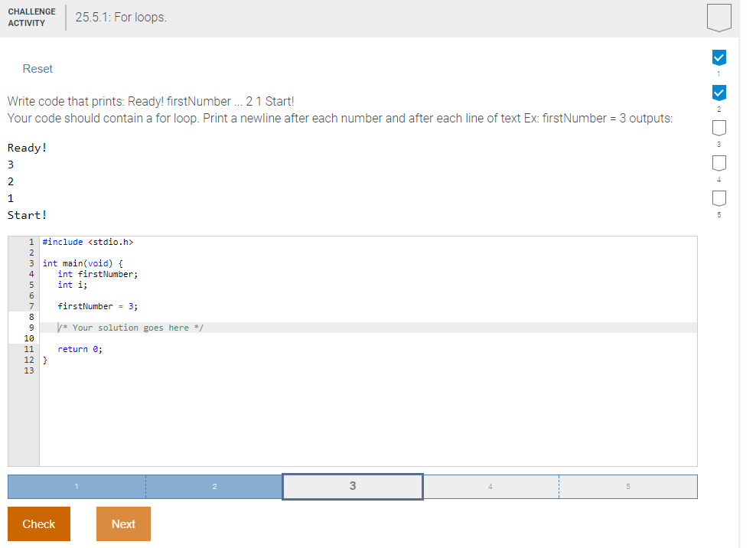
Task: Click the Reset link
Action: 37,69
